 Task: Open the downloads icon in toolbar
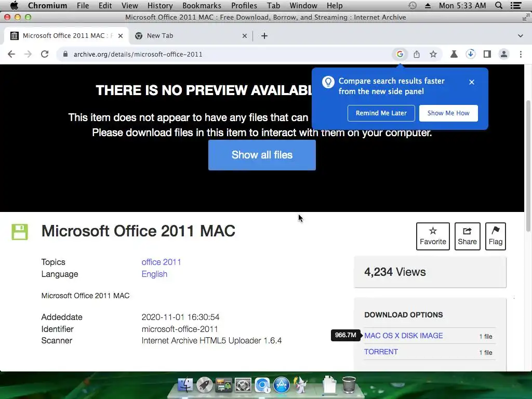click(x=471, y=54)
